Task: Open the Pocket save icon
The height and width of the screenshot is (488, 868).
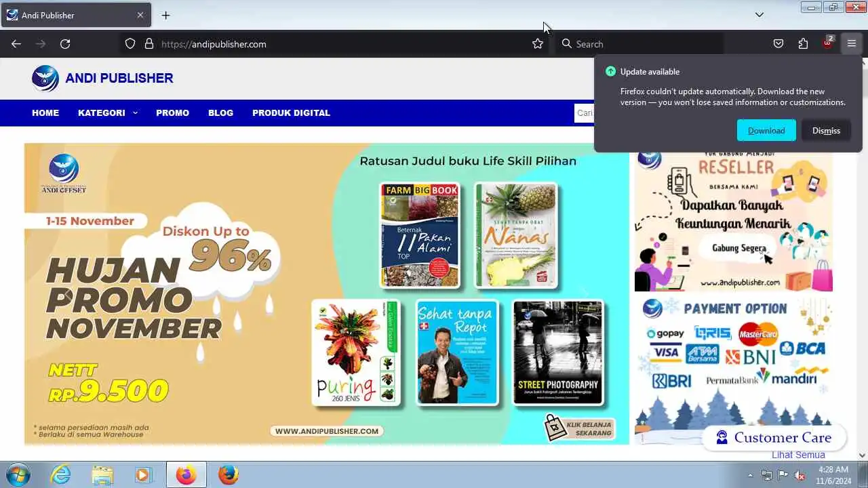Action: tap(778, 44)
